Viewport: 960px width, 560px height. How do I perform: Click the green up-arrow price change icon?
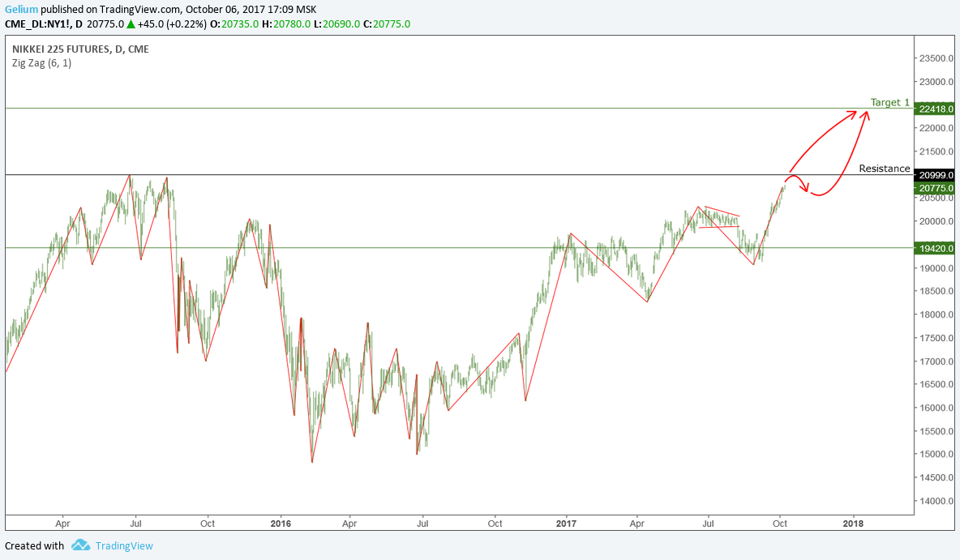[x=131, y=24]
